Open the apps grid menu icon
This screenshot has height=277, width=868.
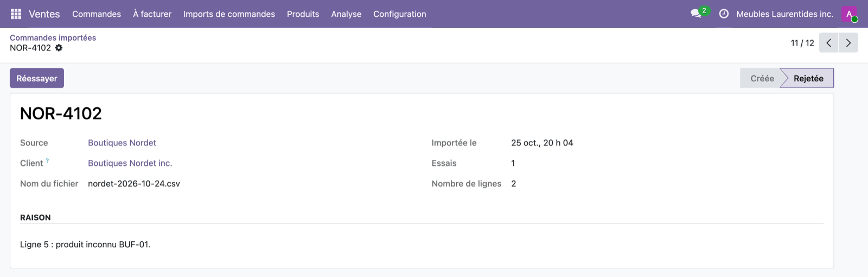tap(16, 14)
